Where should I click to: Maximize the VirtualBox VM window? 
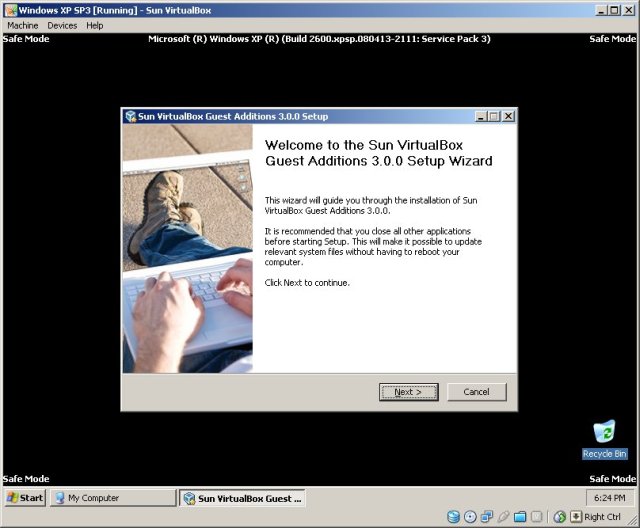(614, 10)
